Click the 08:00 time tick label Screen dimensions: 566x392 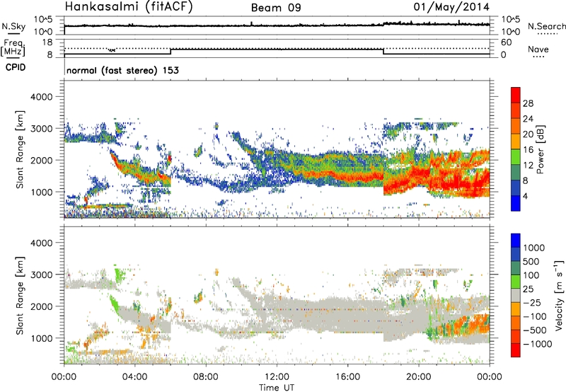(x=205, y=377)
